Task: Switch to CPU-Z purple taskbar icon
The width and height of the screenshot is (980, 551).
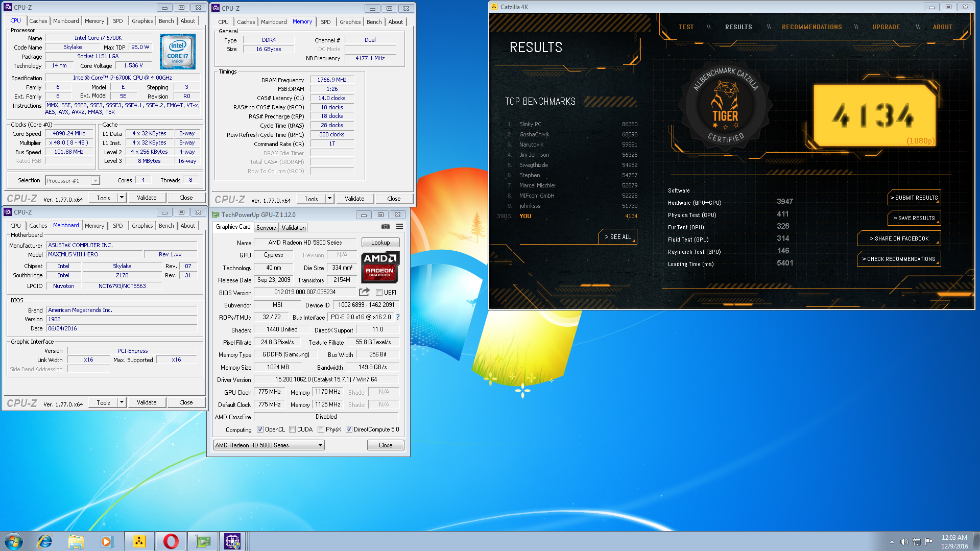Action: pos(232,541)
